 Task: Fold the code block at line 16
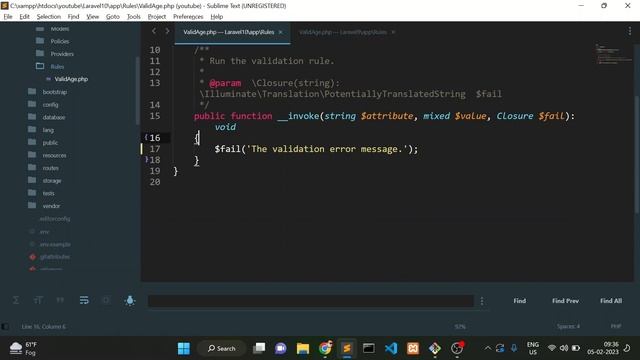coord(146,137)
